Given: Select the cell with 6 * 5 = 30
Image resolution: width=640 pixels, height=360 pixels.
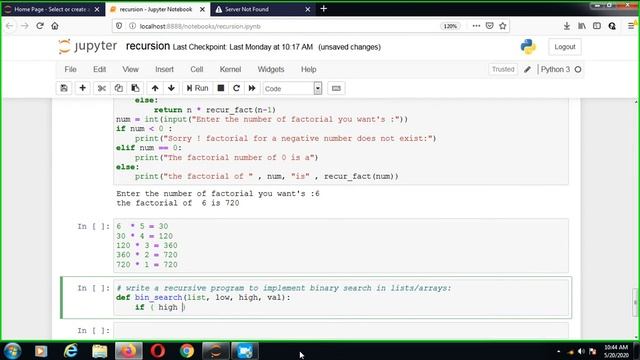Looking at the screenshot, I should 341,245.
